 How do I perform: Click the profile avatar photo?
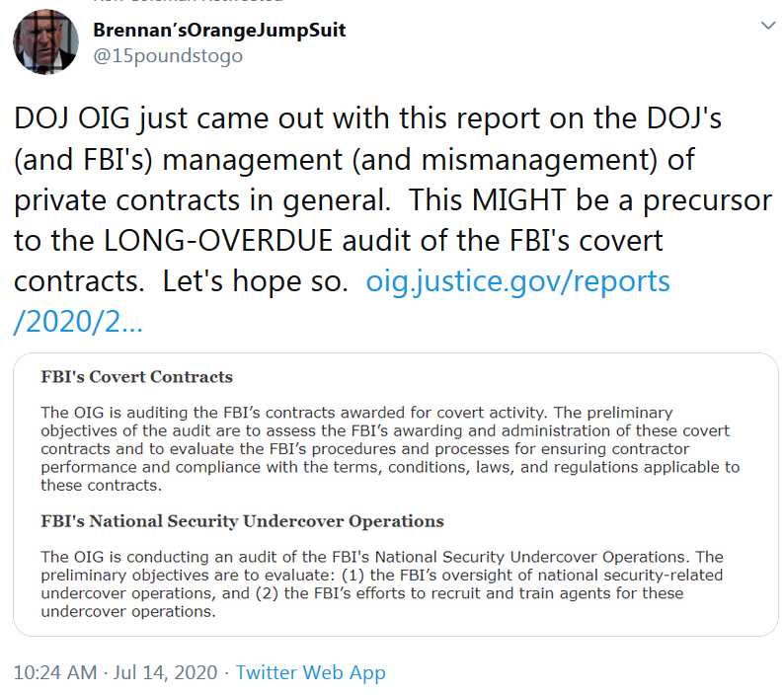45,42
